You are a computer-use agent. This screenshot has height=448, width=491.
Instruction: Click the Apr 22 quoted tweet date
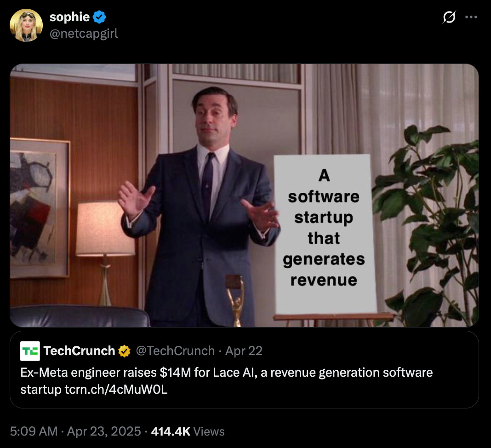pos(244,351)
